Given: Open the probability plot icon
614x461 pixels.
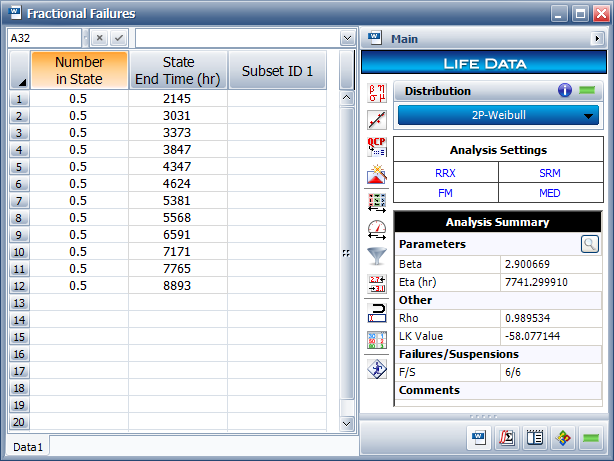Looking at the screenshot, I should click(x=377, y=120).
